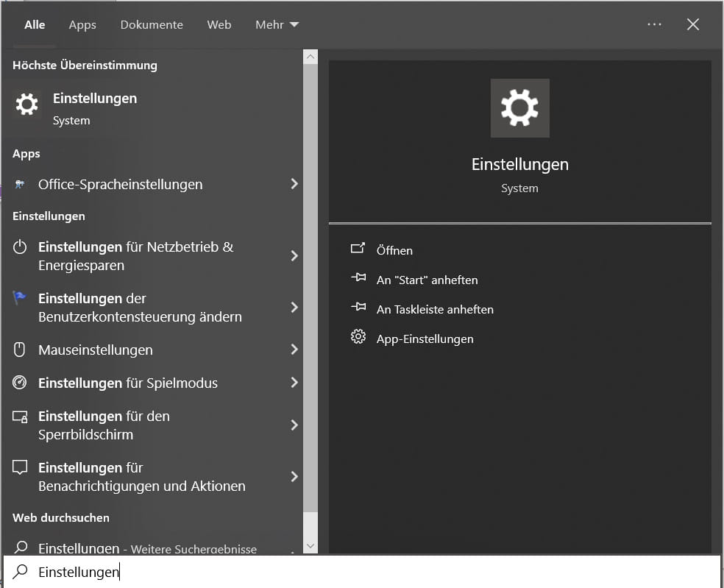Screen dimensions: 724x588
Task: Open the three-dots options menu
Action: click(x=654, y=24)
